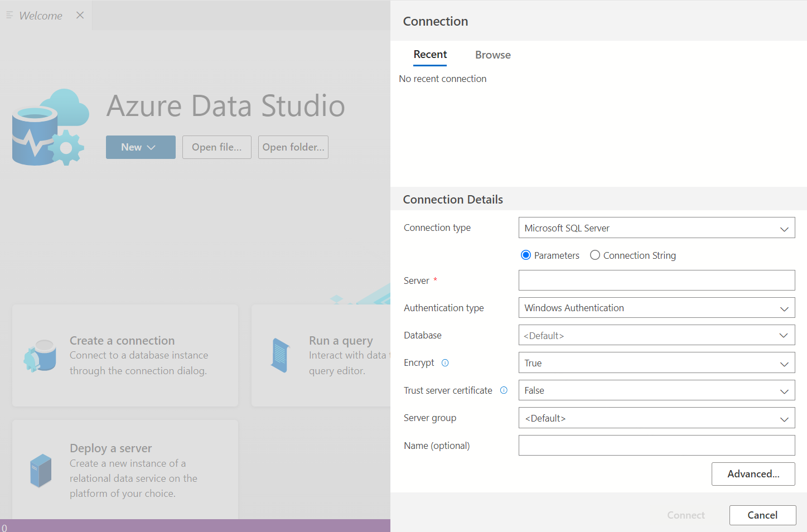Screen dimensions: 807x532
Task: Open the Advanced... settings button
Action: coord(753,474)
